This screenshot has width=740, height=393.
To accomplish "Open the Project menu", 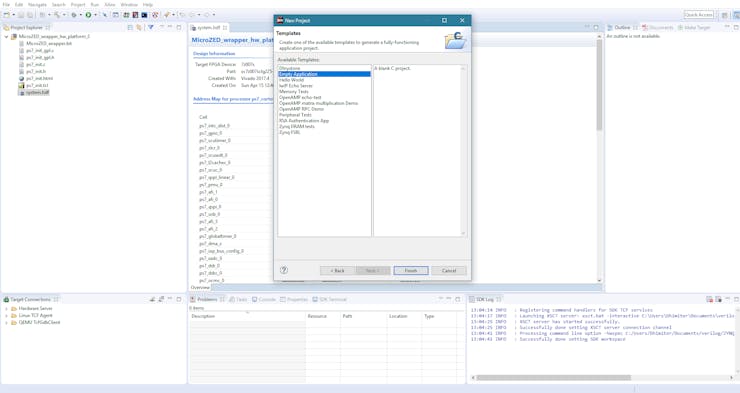I will point(78,5).
